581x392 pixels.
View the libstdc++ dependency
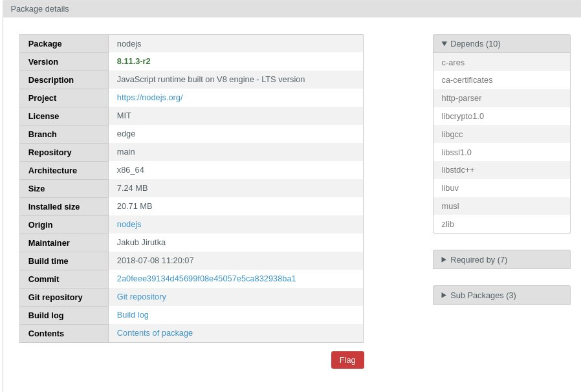point(457,170)
